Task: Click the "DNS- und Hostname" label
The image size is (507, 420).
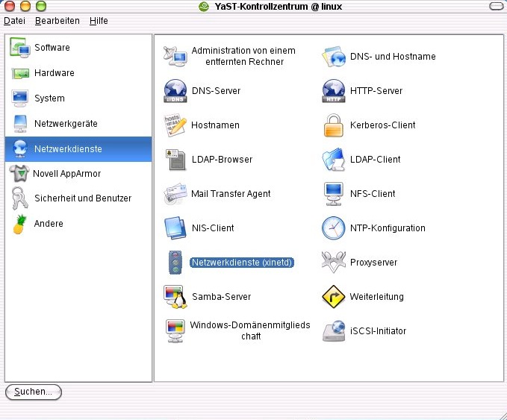Action: click(393, 57)
